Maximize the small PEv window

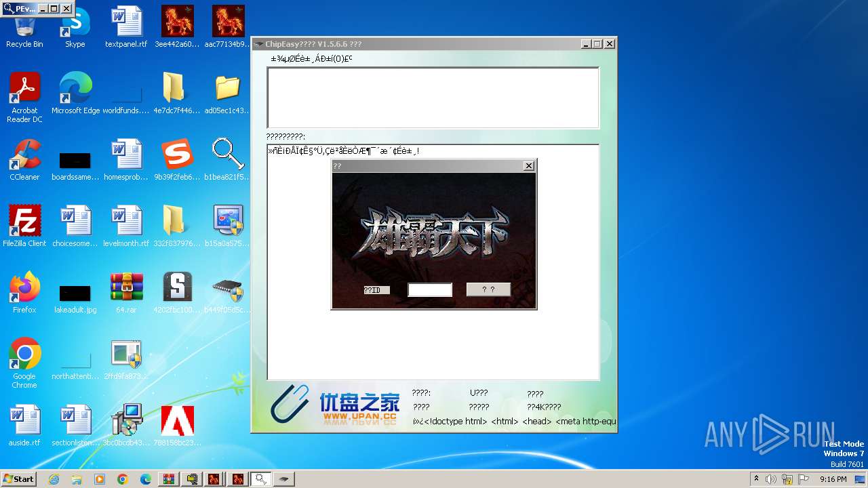54,9
